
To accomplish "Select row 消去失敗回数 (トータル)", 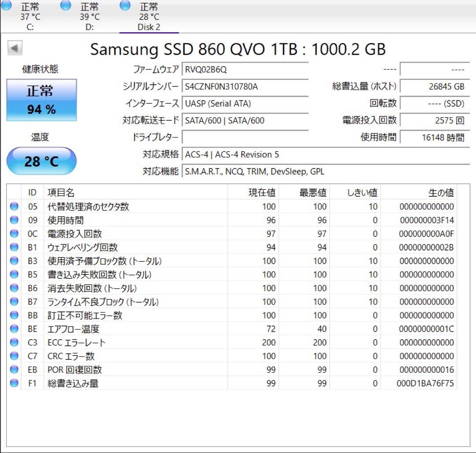I will 232,288.
